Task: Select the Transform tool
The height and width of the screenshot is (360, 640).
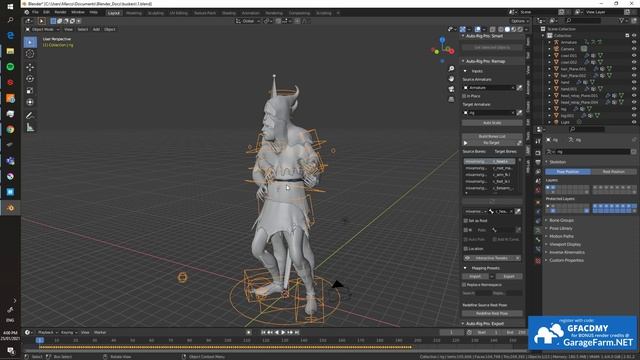Action: pos(30,102)
